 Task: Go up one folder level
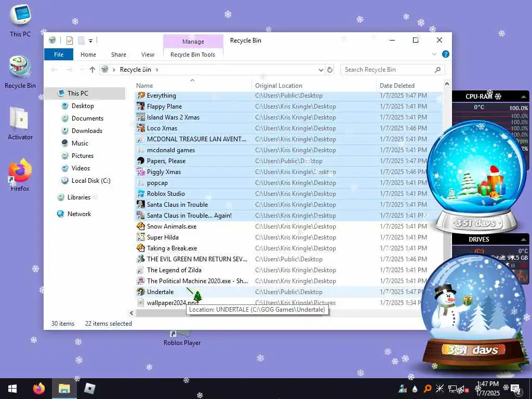coord(92,70)
